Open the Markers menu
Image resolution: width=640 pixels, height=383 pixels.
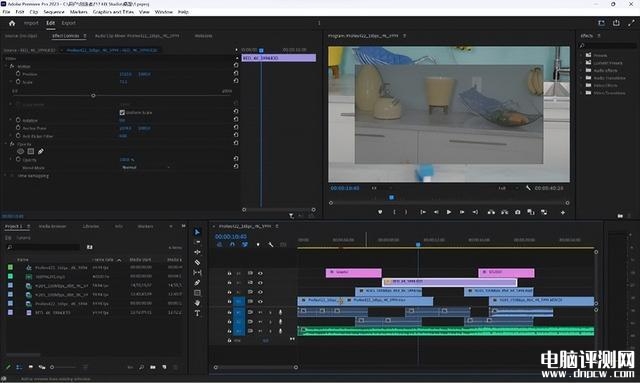tap(78, 12)
